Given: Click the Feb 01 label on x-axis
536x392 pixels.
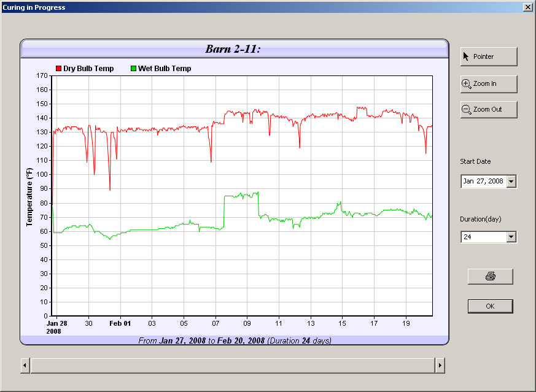Looking at the screenshot, I should [120, 323].
